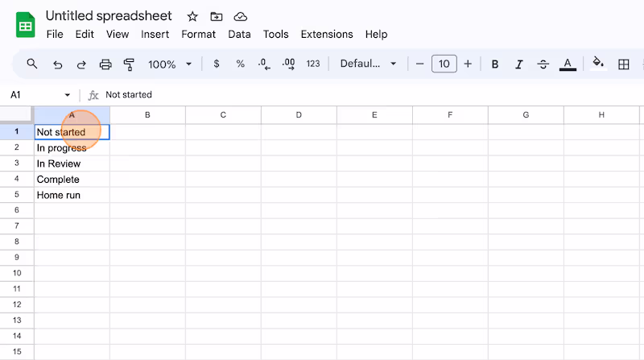The height and width of the screenshot is (360, 644).
Task: Undo the last action
Action: pos(57,64)
